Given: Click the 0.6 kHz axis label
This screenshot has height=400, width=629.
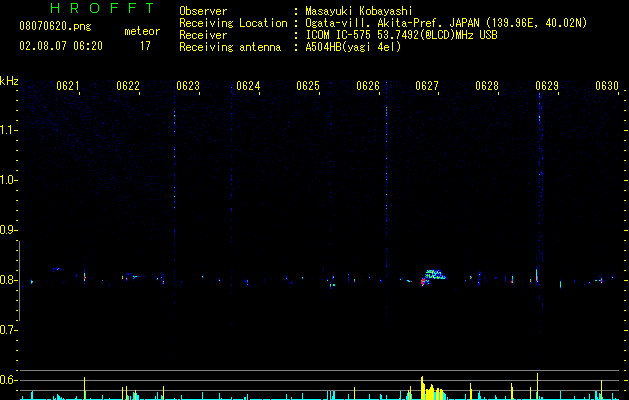Looking at the screenshot, I should [x=8, y=380].
